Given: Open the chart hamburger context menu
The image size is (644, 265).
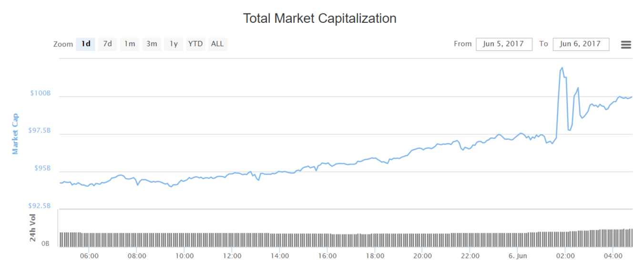Looking at the screenshot, I should coord(626,44).
